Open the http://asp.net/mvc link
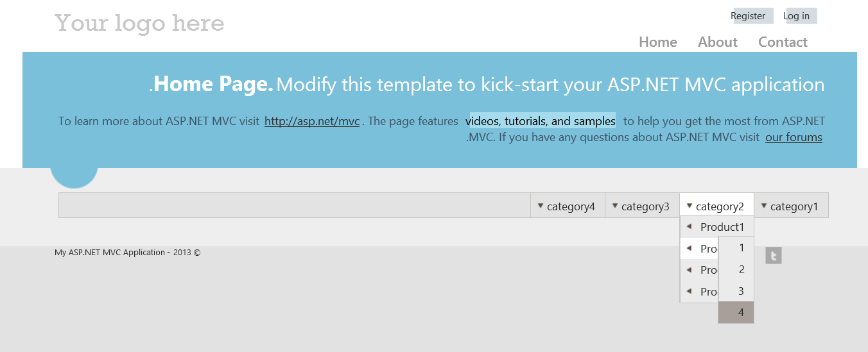The width and height of the screenshot is (868, 352). (x=312, y=121)
